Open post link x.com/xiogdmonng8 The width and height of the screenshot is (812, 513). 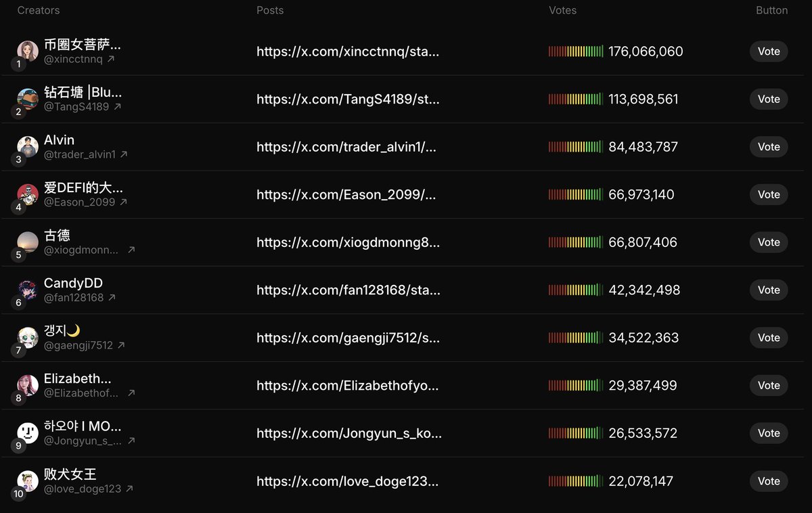coord(348,242)
